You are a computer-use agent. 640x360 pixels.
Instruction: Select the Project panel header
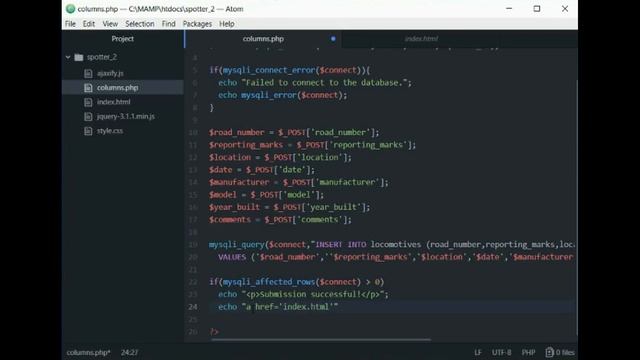[x=122, y=39]
